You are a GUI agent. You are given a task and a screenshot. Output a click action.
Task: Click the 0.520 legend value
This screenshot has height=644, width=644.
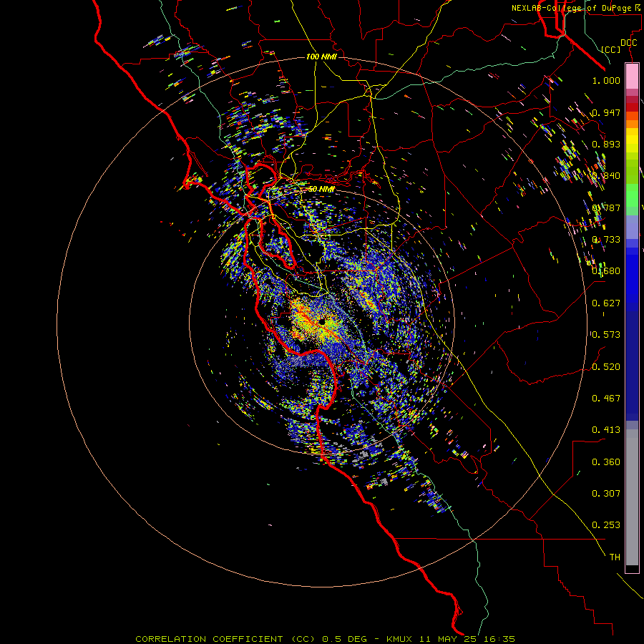tap(606, 367)
